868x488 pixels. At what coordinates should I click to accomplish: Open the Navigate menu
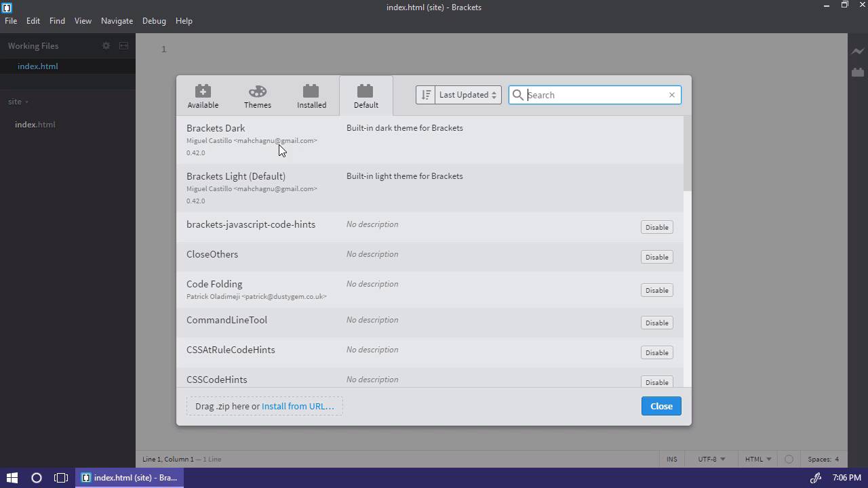117,21
